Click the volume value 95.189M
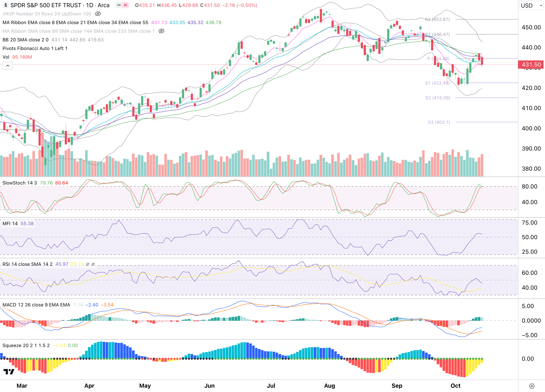Image resolution: width=545 pixels, height=392 pixels. click(22, 57)
